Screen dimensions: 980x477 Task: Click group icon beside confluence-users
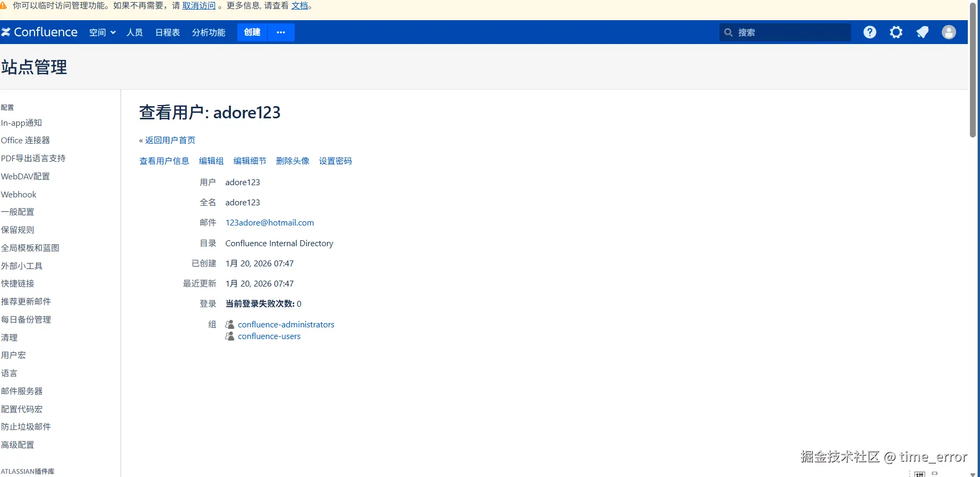pyautogui.click(x=230, y=336)
